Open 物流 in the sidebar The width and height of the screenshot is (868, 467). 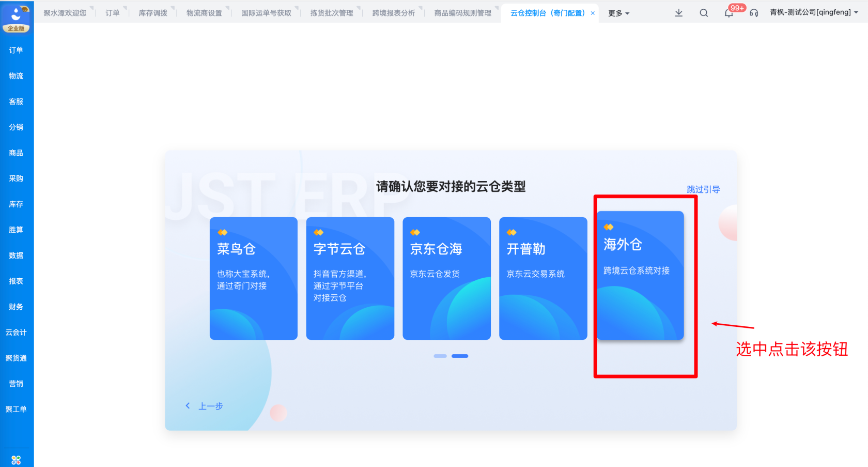coord(16,76)
